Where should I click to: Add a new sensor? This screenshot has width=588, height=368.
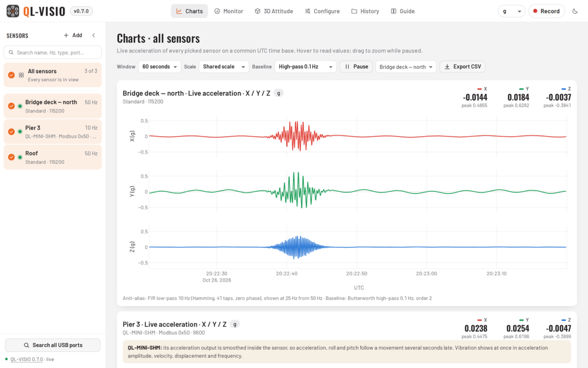[x=73, y=35]
